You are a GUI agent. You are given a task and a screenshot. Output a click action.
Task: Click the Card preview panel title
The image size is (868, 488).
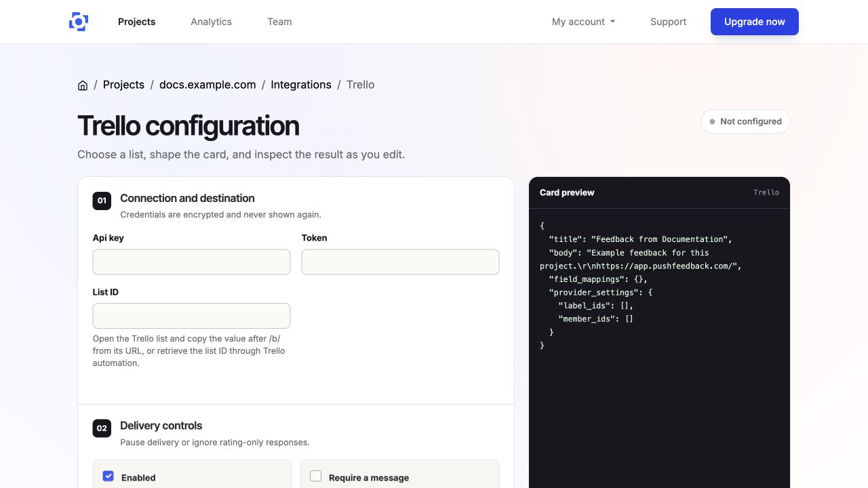[x=567, y=192]
